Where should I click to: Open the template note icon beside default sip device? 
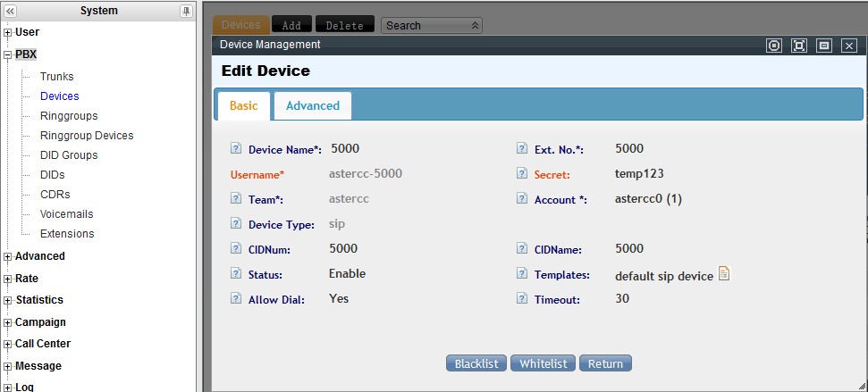(x=724, y=275)
